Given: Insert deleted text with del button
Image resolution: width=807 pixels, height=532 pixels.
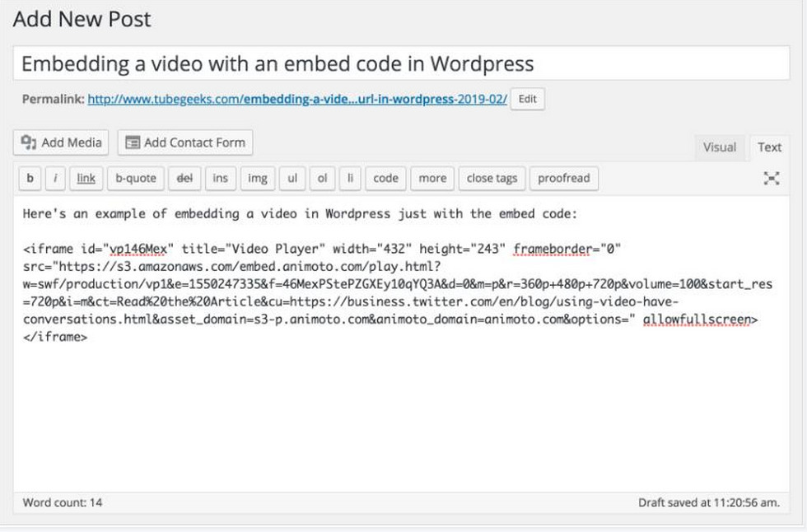Looking at the screenshot, I should point(184,178).
